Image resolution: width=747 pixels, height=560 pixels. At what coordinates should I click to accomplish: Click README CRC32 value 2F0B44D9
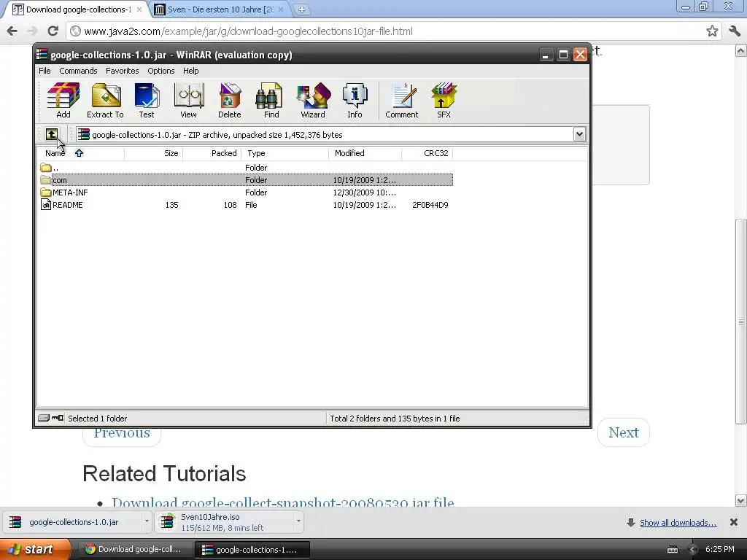(430, 205)
